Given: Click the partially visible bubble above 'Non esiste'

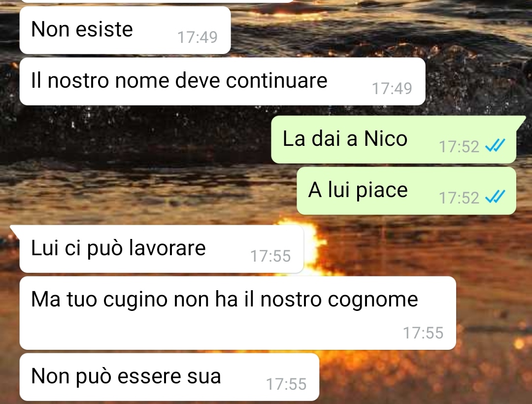Looking at the screenshot, I should pos(156,1).
